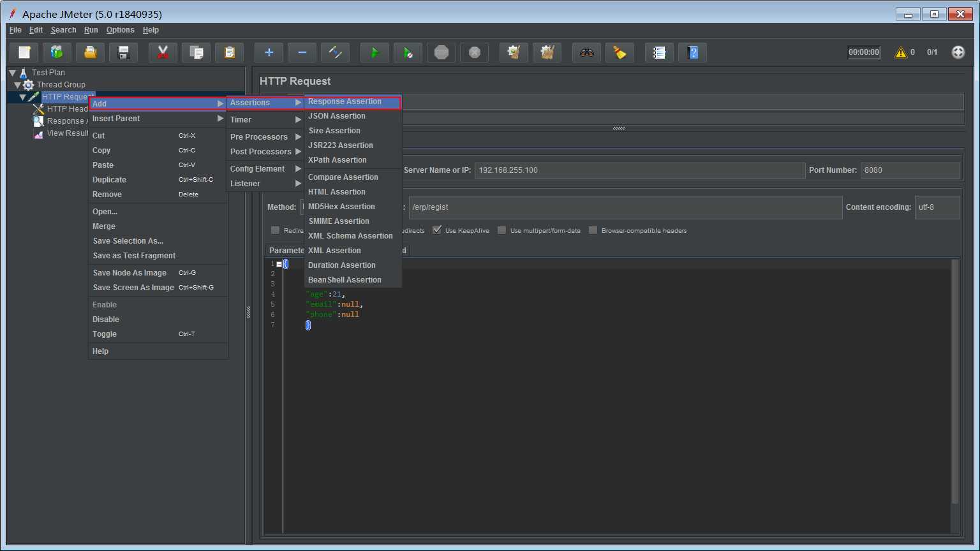Click Duplicate in context menu
980x551 pixels.
click(x=158, y=180)
